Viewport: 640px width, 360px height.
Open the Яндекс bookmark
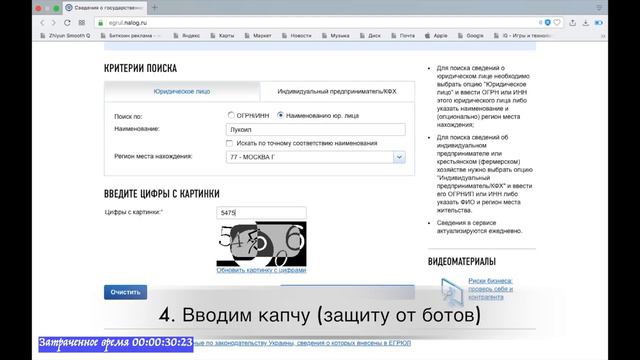pos(187,36)
